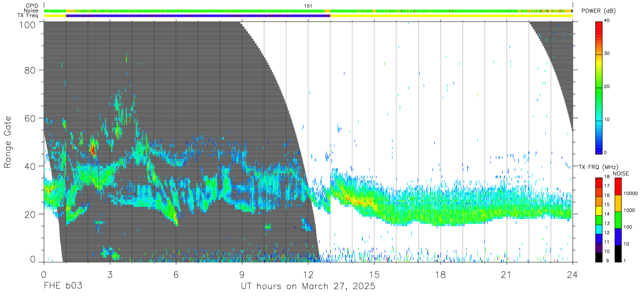Click the red segment of TX FRQ color bar
Screen dimensions: 644x297
click(598, 183)
